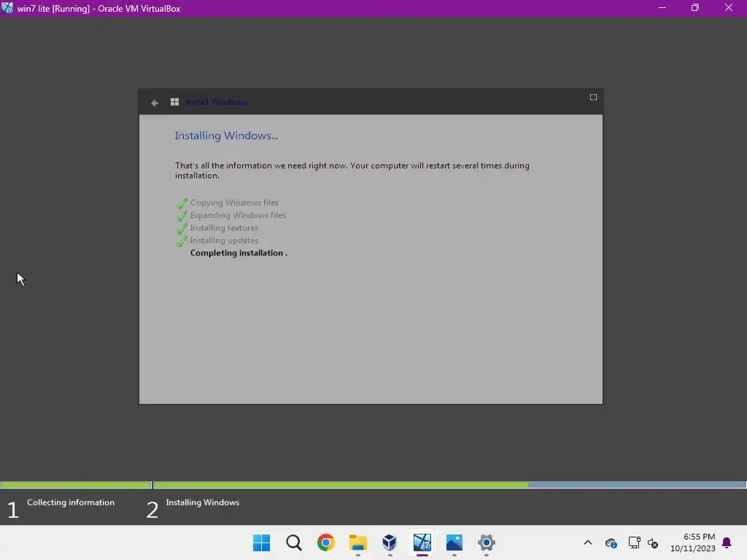Open the Photos app from the taskbar
The image size is (747, 560).
pyautogui.click(x=454, y=542)
